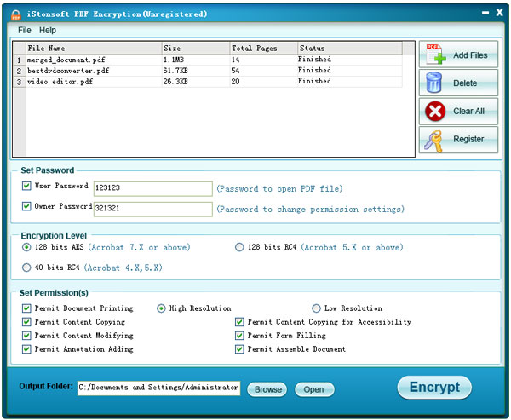Close the PDF Encryption window
The width and height of the screenshot is (511, 420).
499,13
